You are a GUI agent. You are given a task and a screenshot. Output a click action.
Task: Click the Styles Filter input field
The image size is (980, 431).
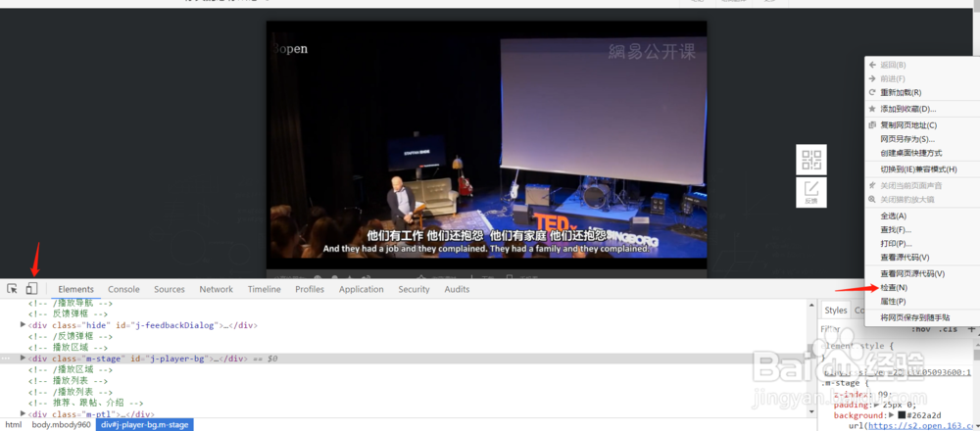point(862,328)
